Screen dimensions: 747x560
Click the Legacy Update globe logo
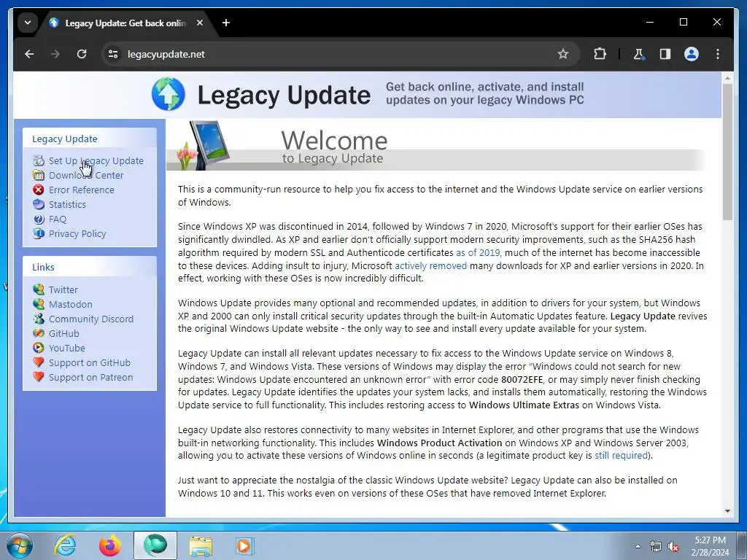[x=169, y=94]
